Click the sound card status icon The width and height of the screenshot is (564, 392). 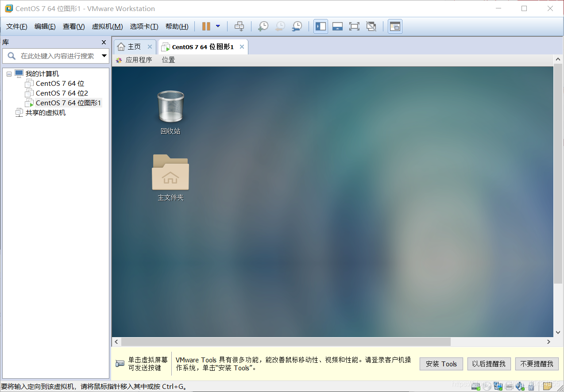pos(520,387)
